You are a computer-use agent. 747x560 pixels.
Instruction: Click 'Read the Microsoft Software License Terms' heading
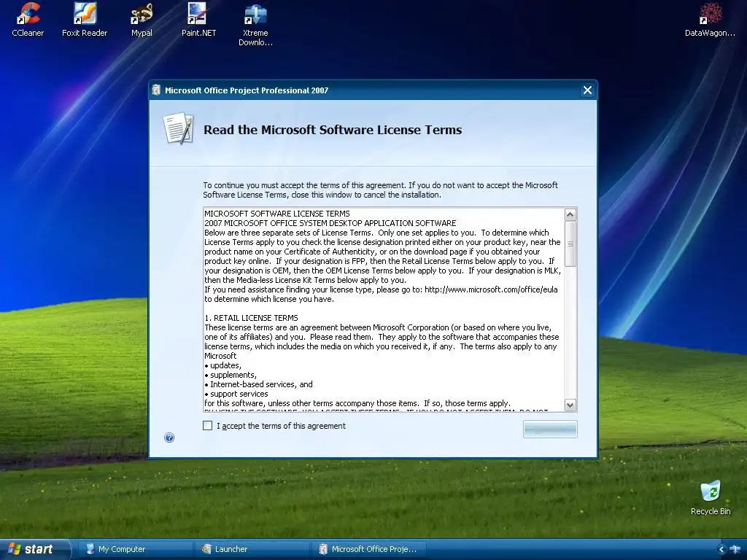(x=333, y=130)
